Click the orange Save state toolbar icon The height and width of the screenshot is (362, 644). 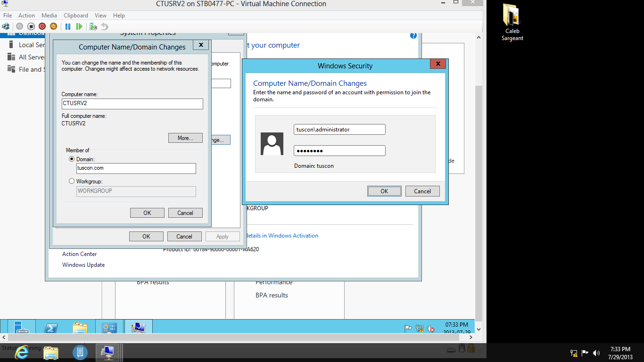pyautogui.click(x=54, y=26)
